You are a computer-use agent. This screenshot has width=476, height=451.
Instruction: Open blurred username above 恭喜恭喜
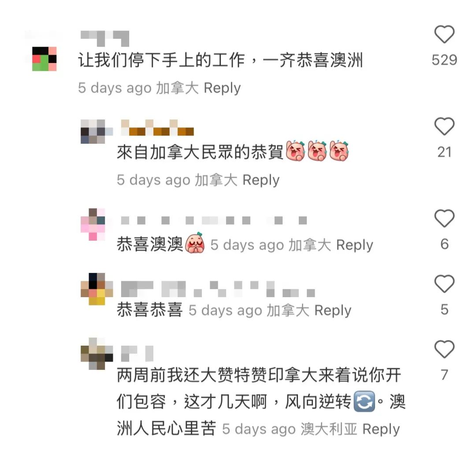click(x=218, y=289)
